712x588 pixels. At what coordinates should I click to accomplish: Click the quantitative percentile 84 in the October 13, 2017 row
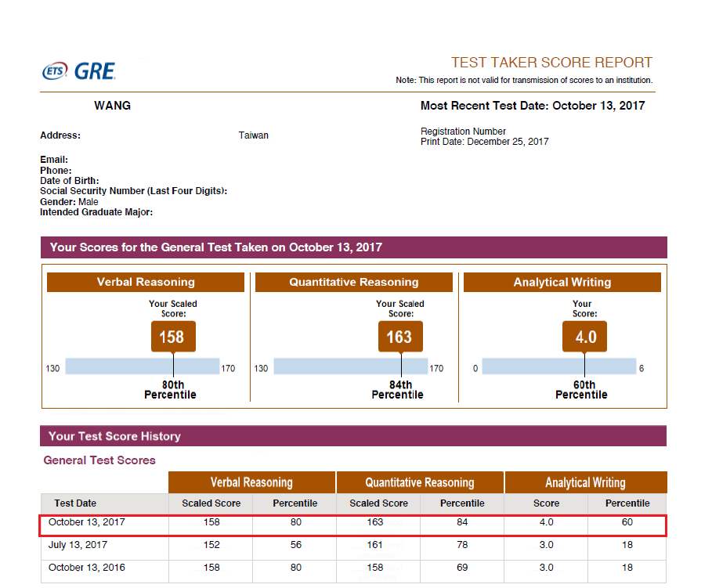tap(462, 522)
